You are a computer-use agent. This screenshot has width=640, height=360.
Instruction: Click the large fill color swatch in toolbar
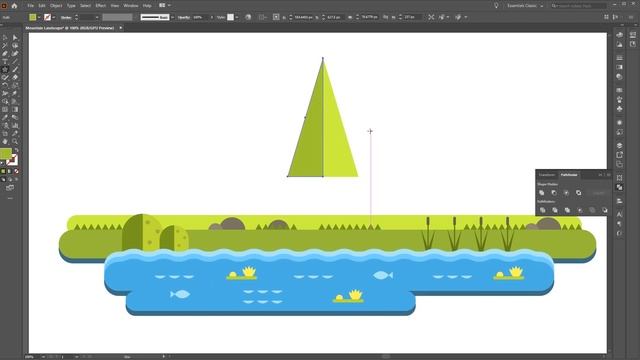(x=6, y=153)
